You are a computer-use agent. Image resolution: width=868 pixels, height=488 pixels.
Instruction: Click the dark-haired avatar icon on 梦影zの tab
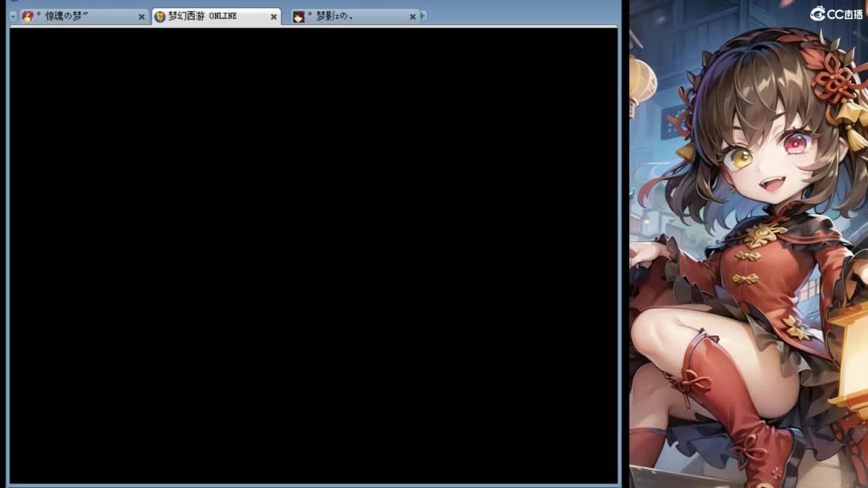pos(298,16)
